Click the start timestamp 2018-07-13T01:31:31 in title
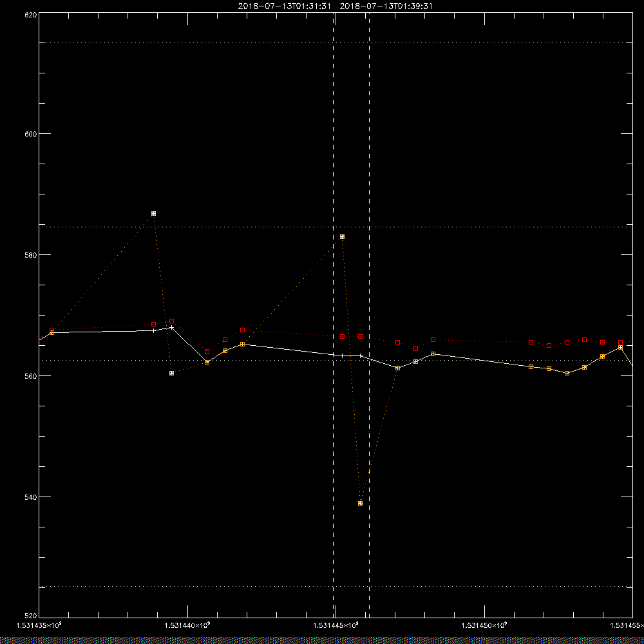This screenshot has width=644, height=644. tap(284, 6)
